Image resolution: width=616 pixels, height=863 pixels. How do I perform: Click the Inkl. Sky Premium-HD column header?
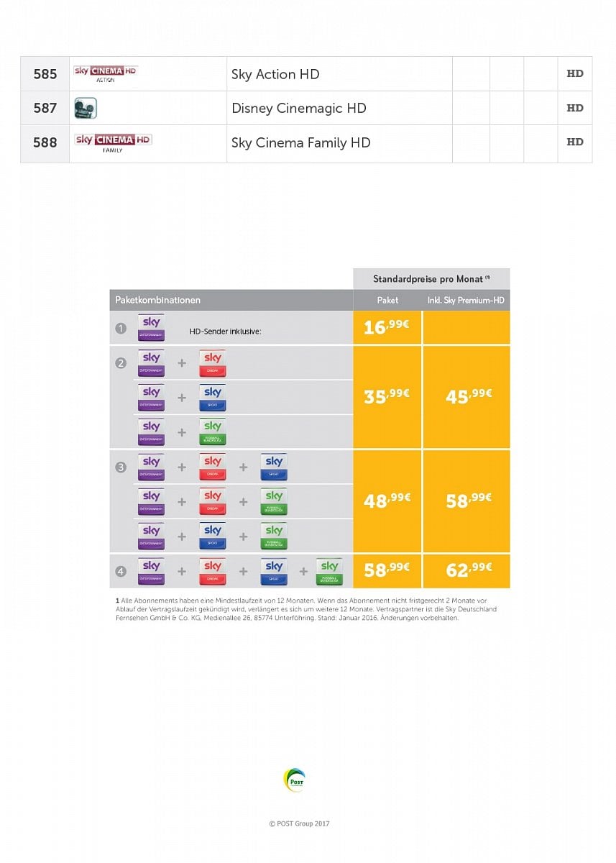click(x=466, y=300)
